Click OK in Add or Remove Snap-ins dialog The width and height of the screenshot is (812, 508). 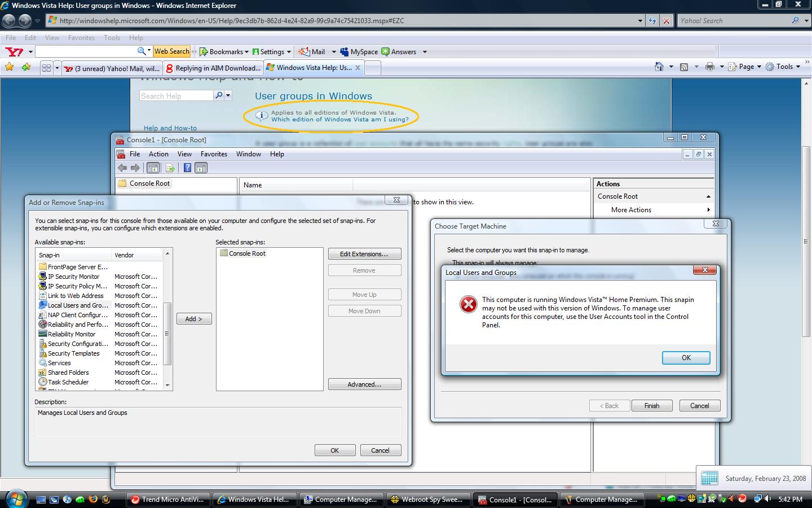(334, 450)
